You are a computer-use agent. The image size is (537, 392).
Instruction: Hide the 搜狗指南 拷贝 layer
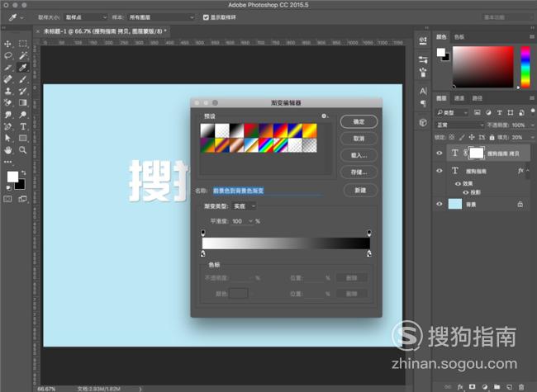[440, 153]
